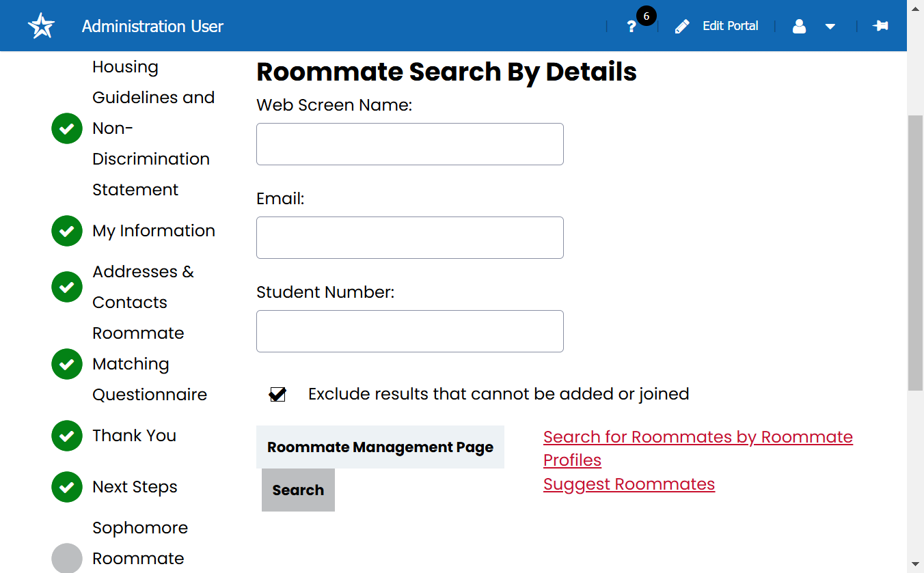Click the notification badge showing 6
The width and height of the screenshot is (924, 573).
pos(647,16)
